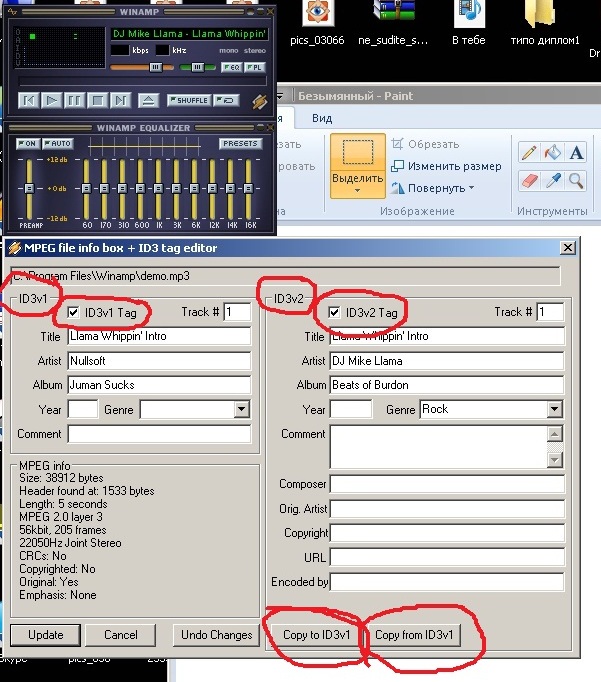Screen dimensions: 601x682
Task: Click Winamp eject open file button
Action: point(148,101)
